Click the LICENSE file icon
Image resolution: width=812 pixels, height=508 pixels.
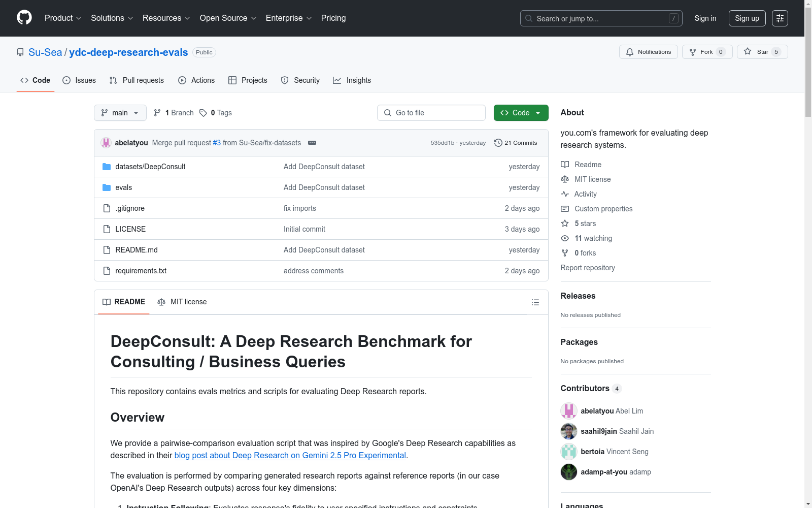[107, 229]
